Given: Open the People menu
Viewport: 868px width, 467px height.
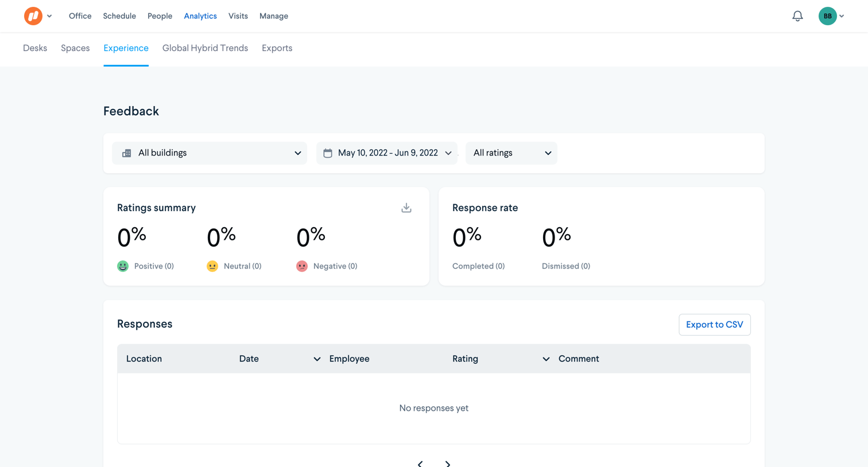Looking at the screenshot, I should pyautogui.click(x=160, y=16).
